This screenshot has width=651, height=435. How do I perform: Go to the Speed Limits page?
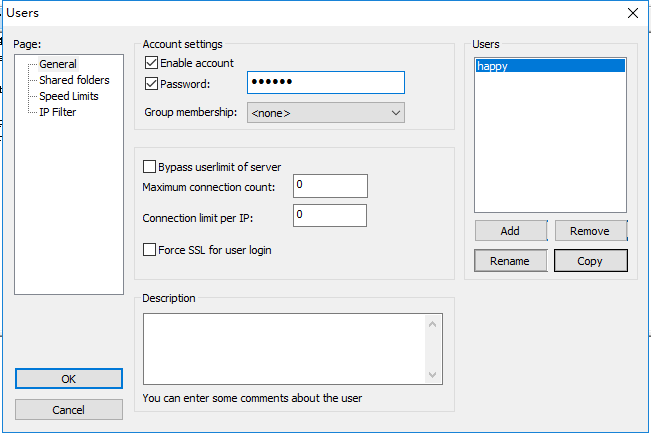[69, 97]
